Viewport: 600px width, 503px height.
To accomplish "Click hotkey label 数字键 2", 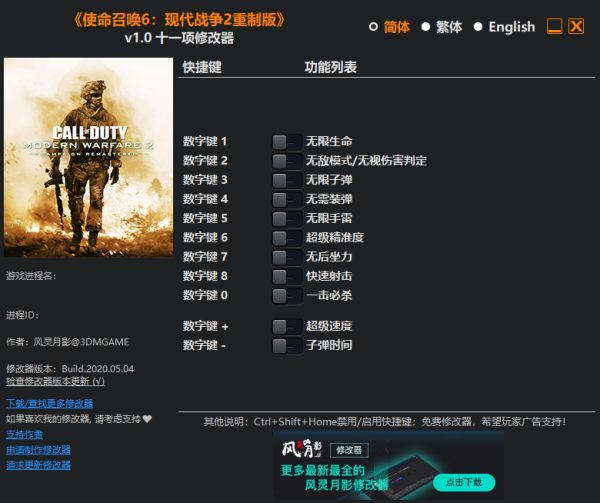I will (x=205, y=161).
